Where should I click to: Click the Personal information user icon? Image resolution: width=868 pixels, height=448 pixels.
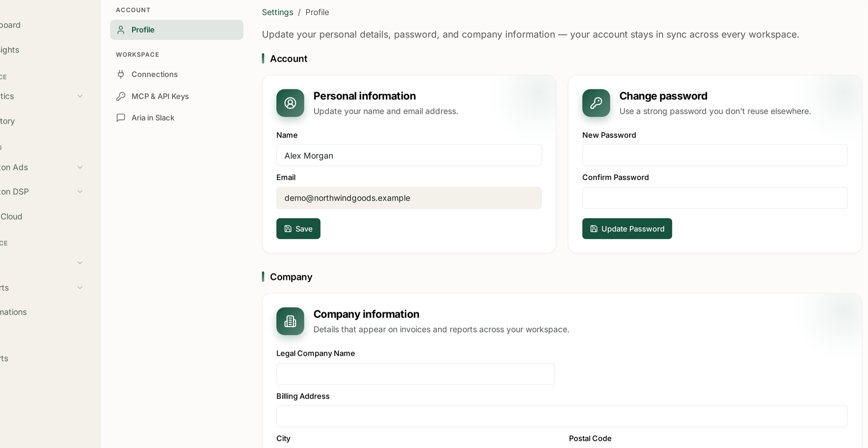[x=290, y=103]
